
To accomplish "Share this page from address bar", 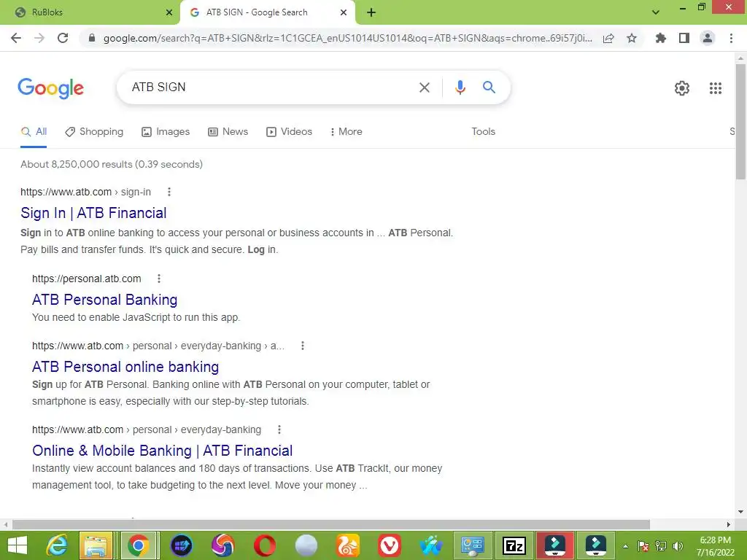I will (608, 38).
